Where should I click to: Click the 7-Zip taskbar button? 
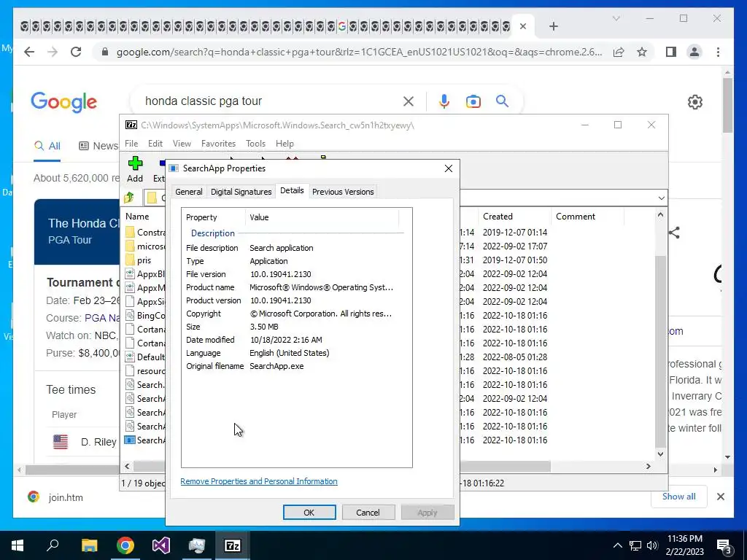pos(233,545)
